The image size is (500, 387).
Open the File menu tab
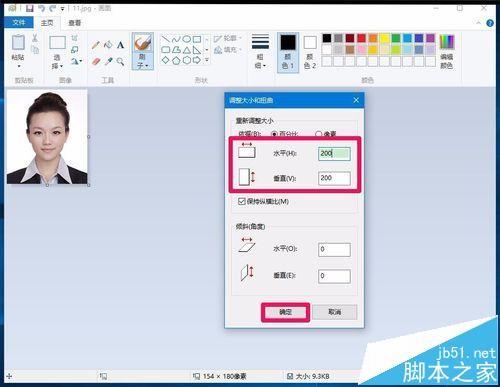tap(19, 23)
